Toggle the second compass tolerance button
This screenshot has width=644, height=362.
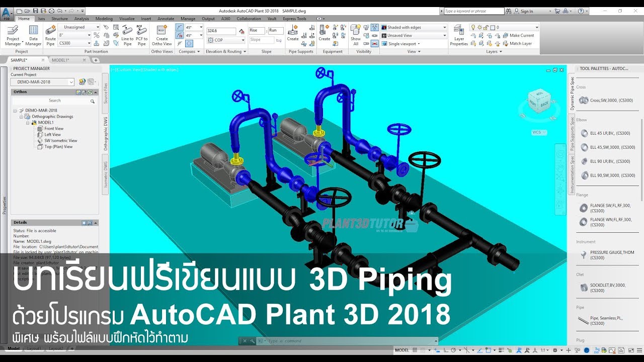coord(180,35)
